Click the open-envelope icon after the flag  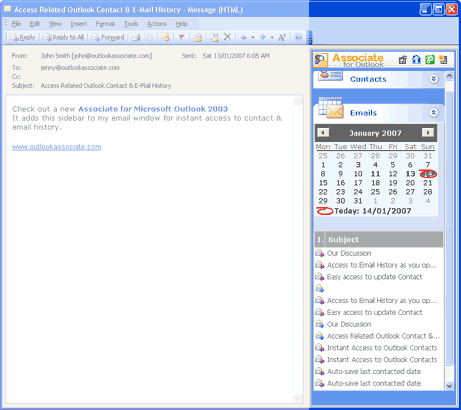point(198,37)
